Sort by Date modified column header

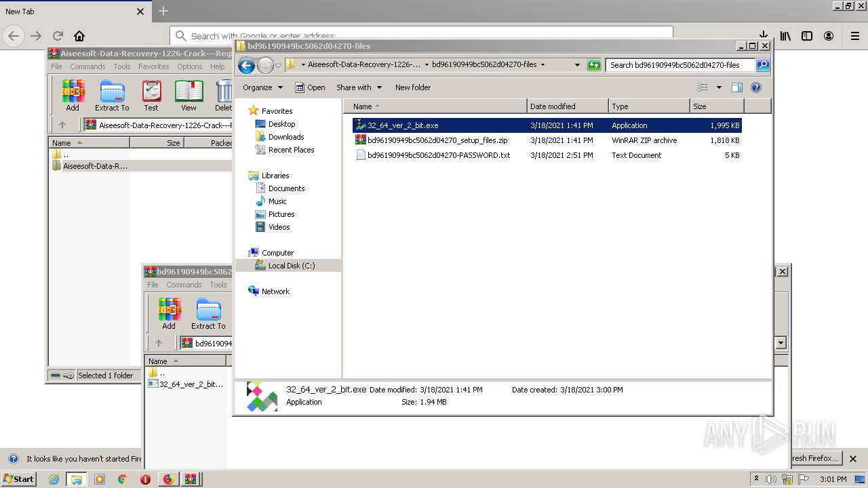[x=568, y=106]
